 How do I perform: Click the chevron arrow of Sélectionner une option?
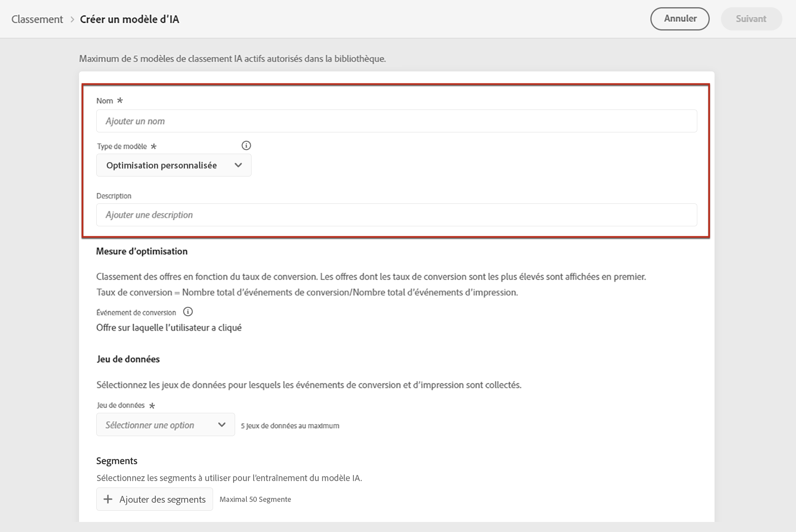point(222,425)
